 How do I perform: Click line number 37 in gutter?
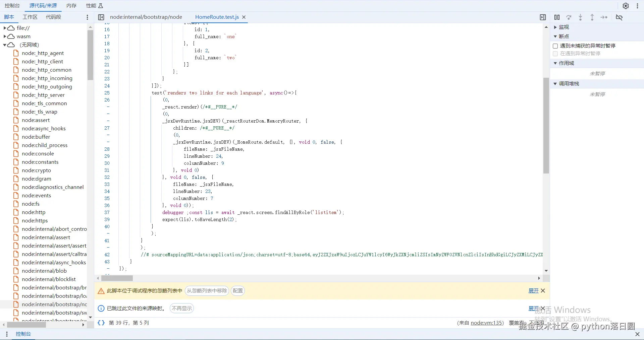107,212
